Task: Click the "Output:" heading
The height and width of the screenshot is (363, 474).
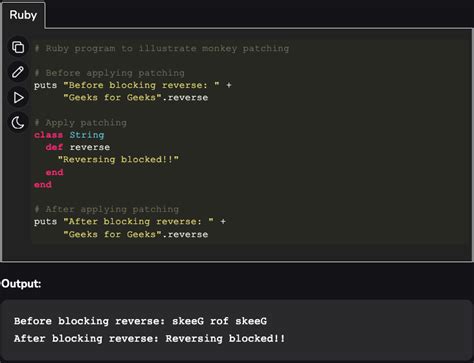Action: (21, 284)
